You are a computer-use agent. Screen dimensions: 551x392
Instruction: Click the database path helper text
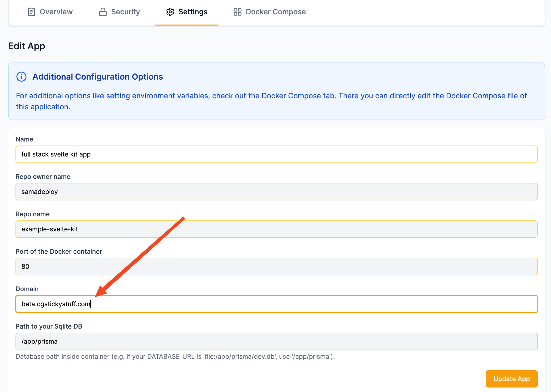[x=175, y=356]
